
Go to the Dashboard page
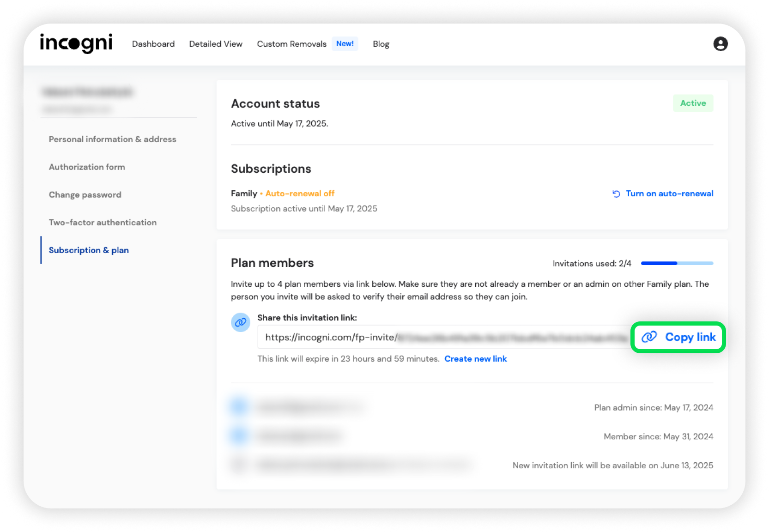[153, 44]
